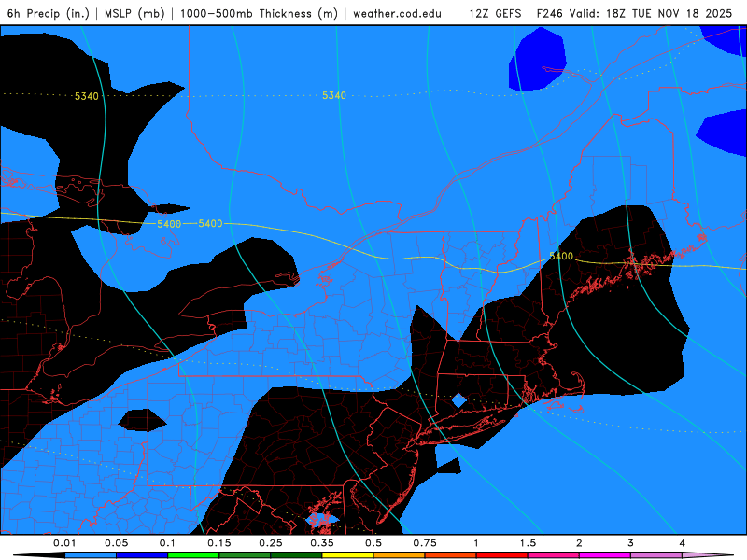Click the legend value 0.25
The width and height of the screenshot is (747, 560).
271,543
